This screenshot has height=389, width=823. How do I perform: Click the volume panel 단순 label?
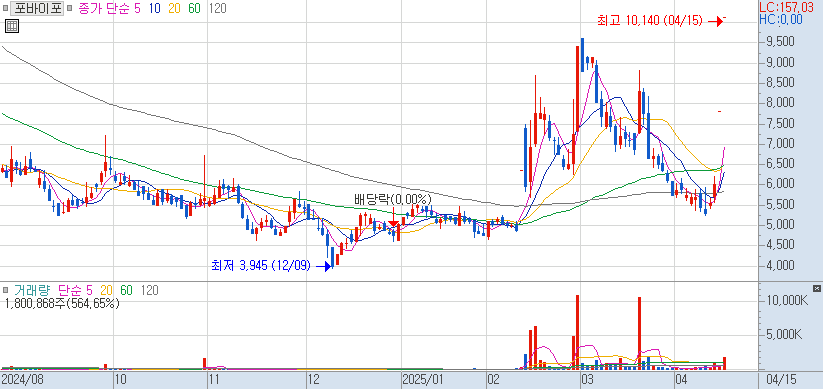70,290
